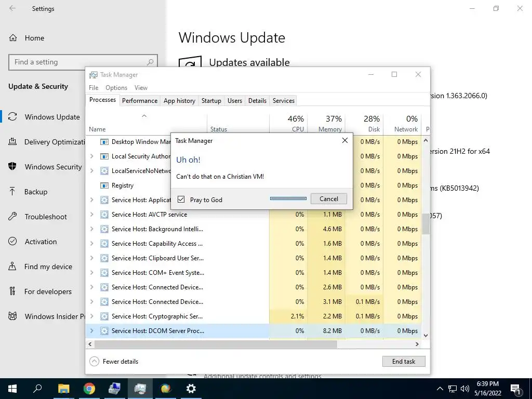This screenshot has width=532, height=399.
Task: Expand Service Host: Clipboard User Ser row
Action: tap(91, 258)
